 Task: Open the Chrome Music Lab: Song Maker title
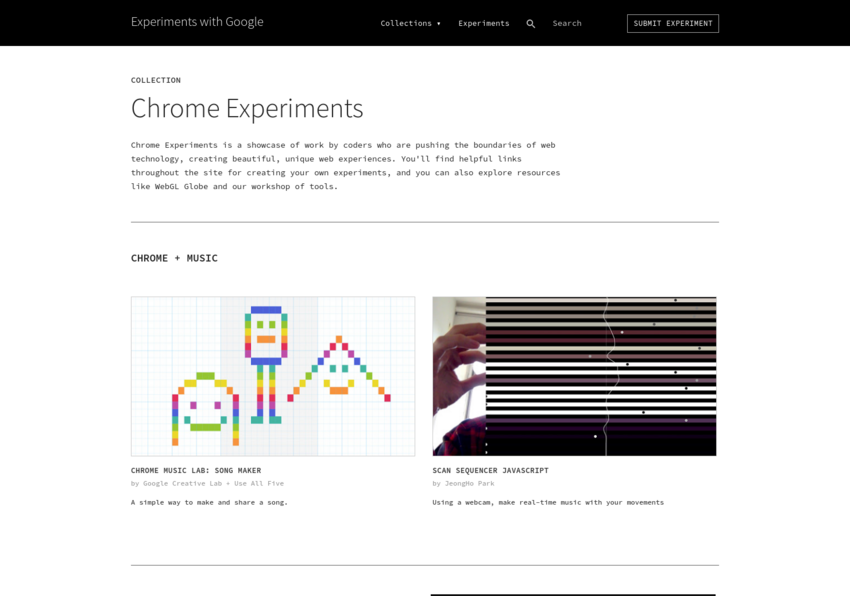[196, 470]
